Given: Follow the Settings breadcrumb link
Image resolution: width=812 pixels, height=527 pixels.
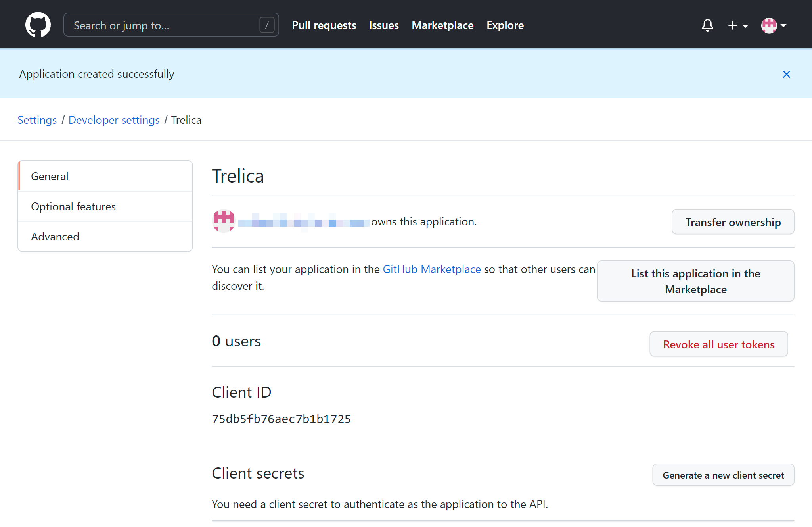Looking at the screenshot, I should pyautogui.click(x=37, y=120).
